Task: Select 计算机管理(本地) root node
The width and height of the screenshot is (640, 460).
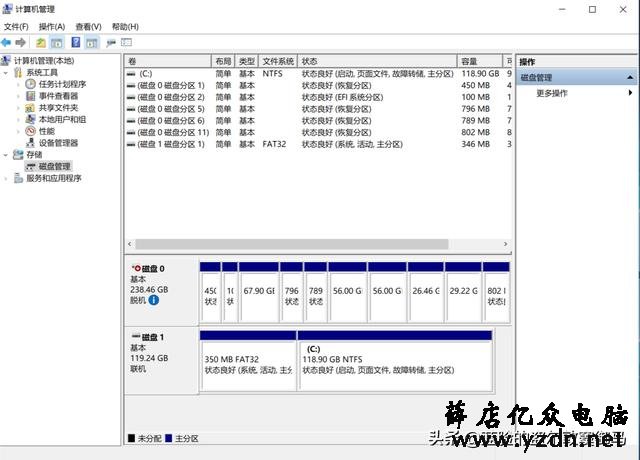Action: [44, 61]
